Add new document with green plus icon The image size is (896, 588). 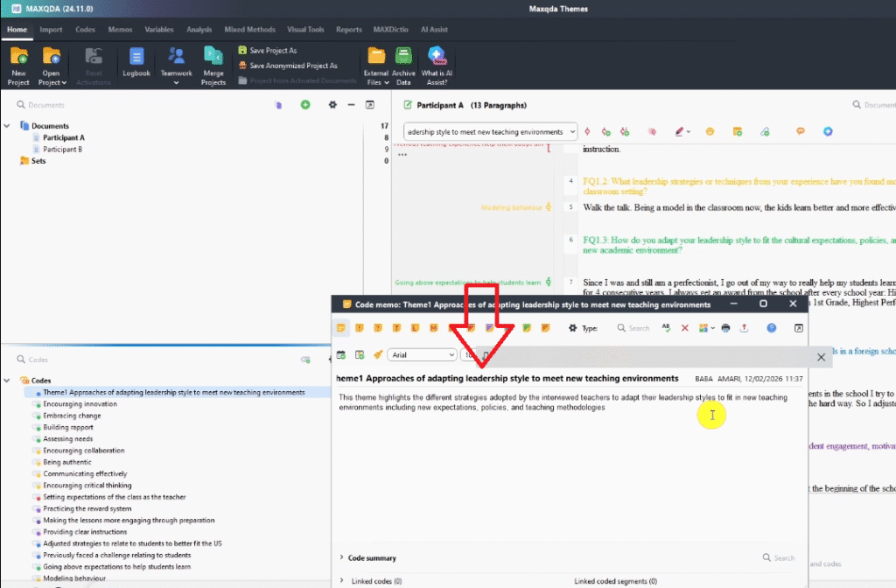point(305,105)
